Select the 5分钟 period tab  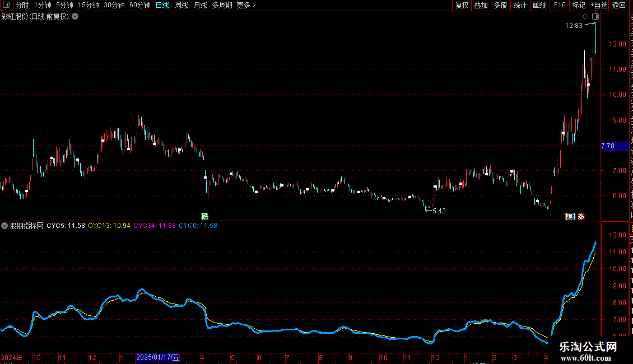pos(64,5)
